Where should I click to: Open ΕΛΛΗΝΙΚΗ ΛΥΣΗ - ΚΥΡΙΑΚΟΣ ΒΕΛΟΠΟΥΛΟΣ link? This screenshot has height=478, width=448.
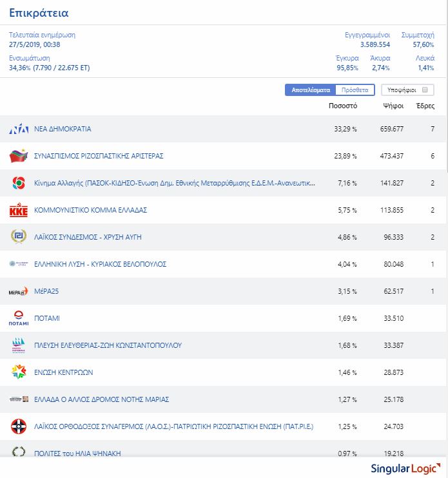[100, 264]
